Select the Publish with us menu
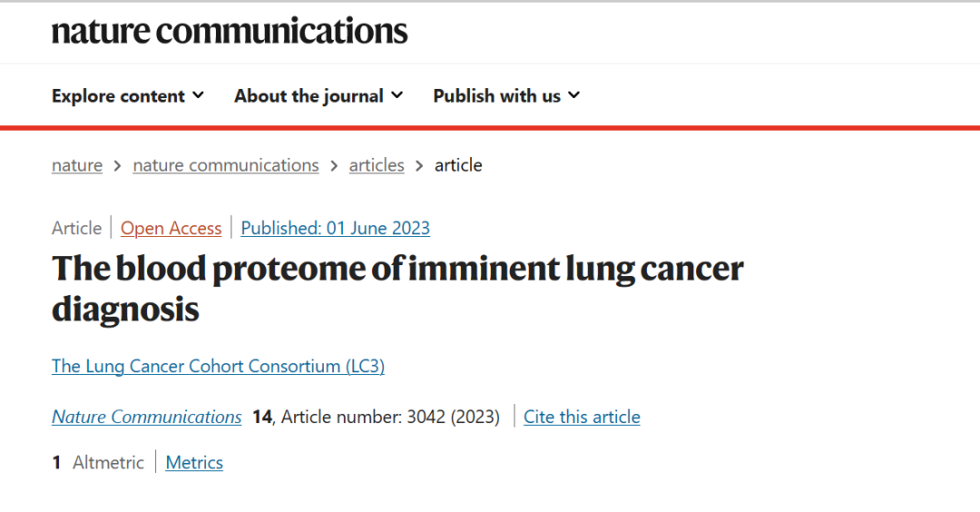Image resolution: width=980 pixels, height=512 pixels. click(506, 95)
